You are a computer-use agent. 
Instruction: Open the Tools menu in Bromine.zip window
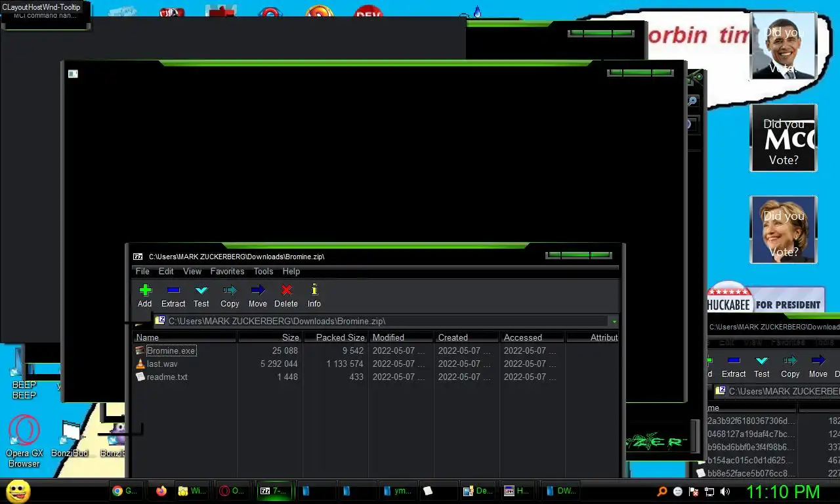click(263, 271)
